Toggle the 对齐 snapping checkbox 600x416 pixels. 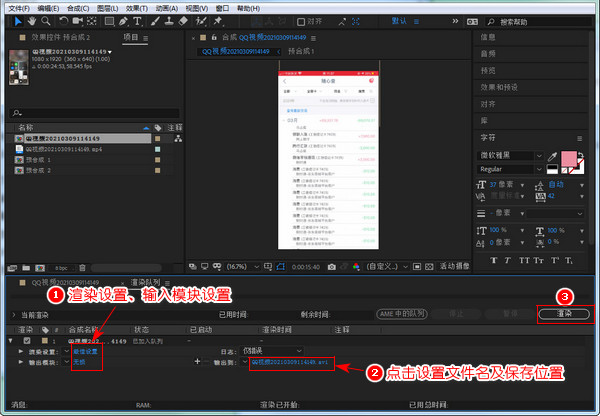(x=301, y=22)
